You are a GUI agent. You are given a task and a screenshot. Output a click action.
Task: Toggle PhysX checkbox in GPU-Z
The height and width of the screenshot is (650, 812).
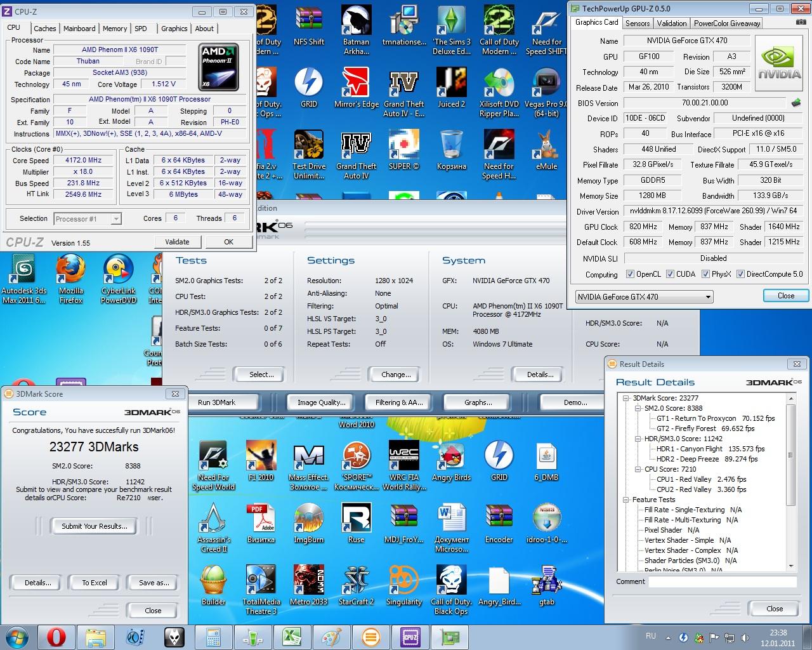705,274
